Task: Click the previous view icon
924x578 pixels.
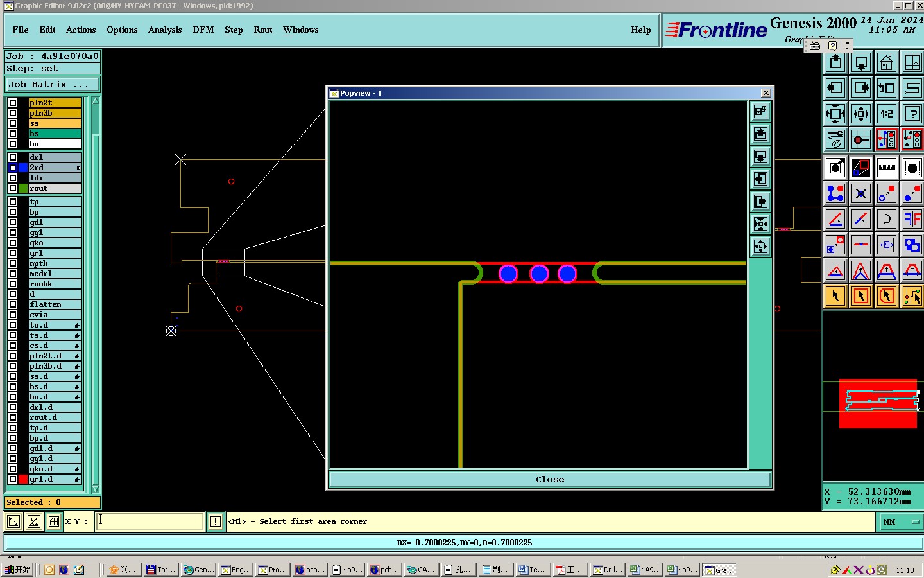Action: click(886, 88)
